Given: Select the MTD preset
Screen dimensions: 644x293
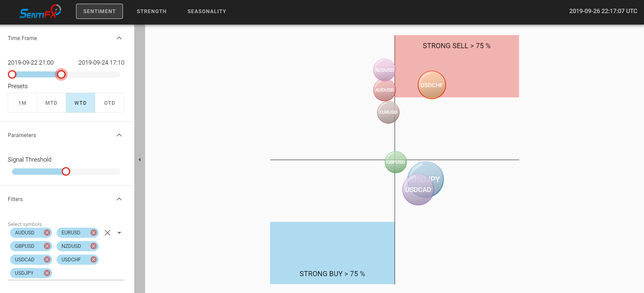Looking at the screenshot, I should [x=52, y=103].
